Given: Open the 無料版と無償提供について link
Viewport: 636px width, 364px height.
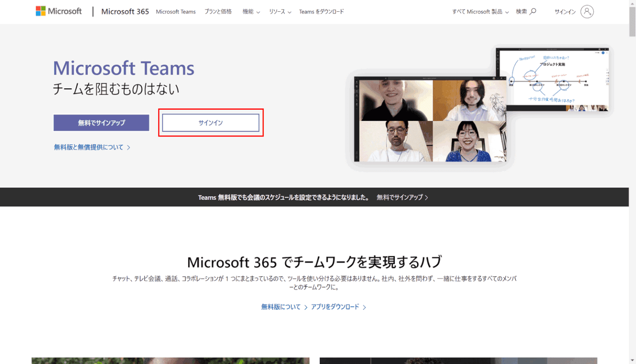Looking at the screenshot, I should pos(92,147).
